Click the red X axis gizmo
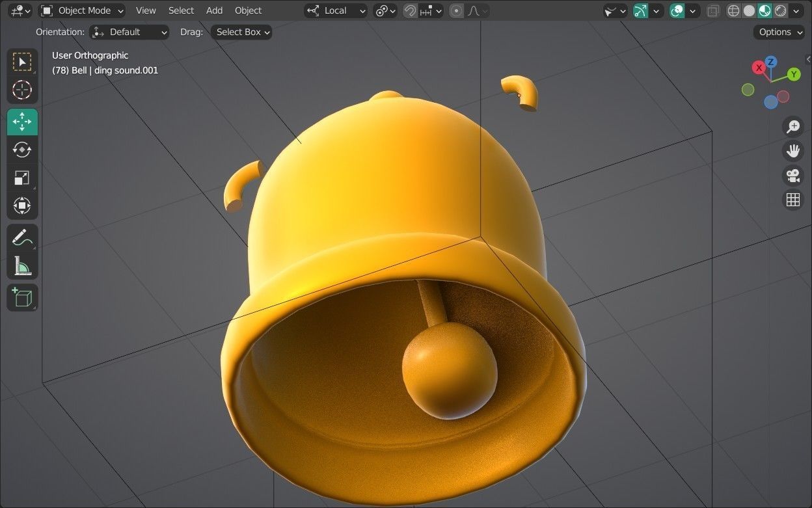 [x=759, y=68]
